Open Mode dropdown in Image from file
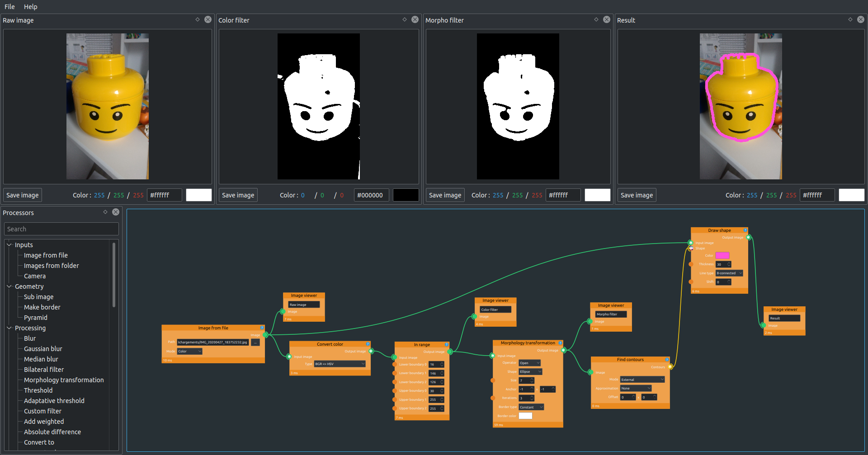 (189, 351)
